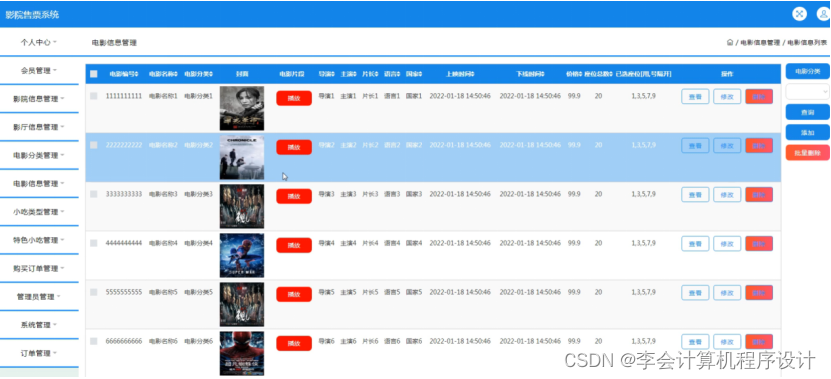Open cover poster of 电影名称2
Screen dimensions: 831x379
point(242,157)
